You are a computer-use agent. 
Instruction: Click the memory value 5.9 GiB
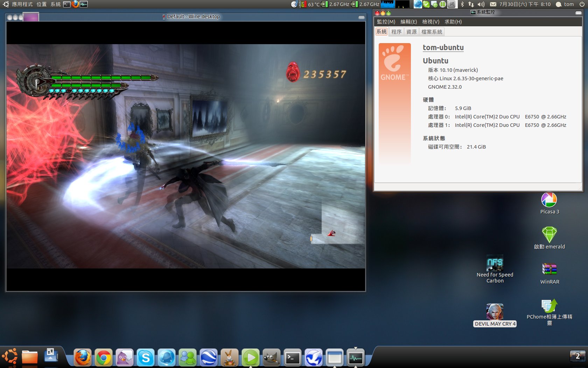(x=463, y=108)
